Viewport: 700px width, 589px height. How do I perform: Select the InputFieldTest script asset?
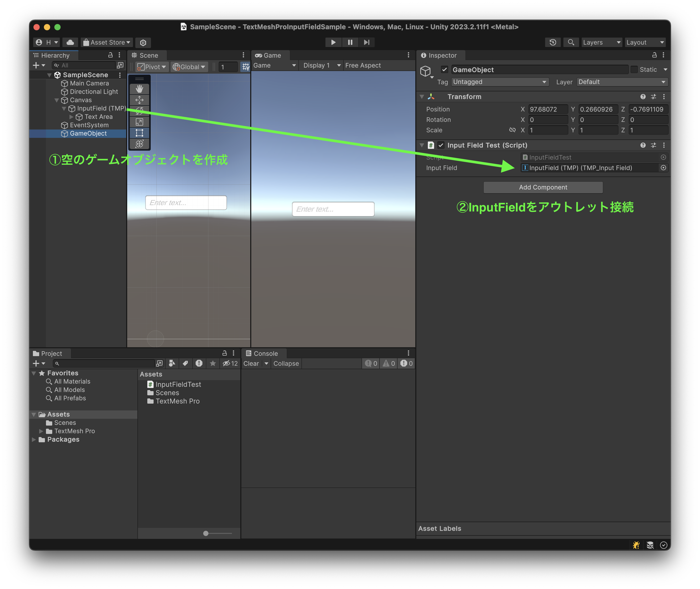click(x=174, y=384)
